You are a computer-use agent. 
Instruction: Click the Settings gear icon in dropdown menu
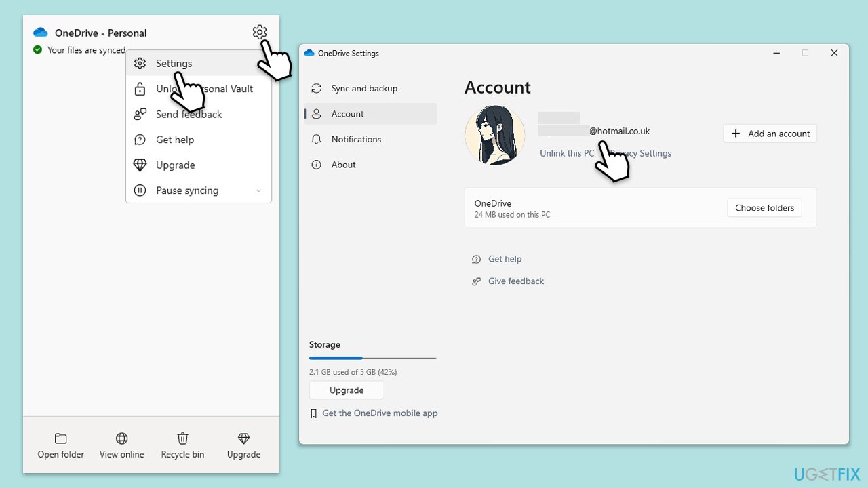pyautogui.click(x=140, y=63)
